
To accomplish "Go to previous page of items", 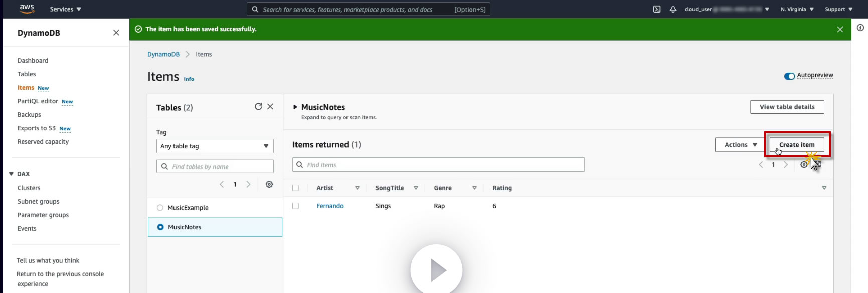I will coord(761,165).
